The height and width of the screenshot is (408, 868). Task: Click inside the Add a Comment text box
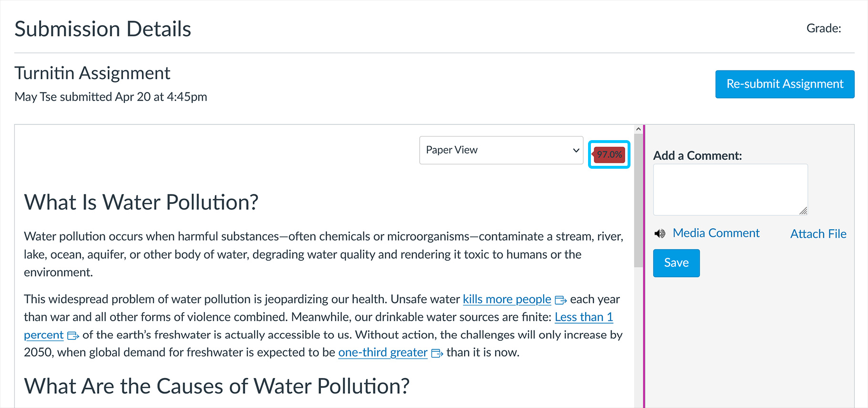pos(730,190)
